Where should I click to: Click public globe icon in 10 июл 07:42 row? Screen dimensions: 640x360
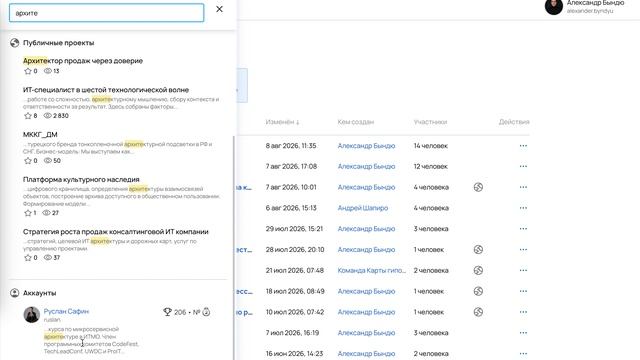(478, 312)
